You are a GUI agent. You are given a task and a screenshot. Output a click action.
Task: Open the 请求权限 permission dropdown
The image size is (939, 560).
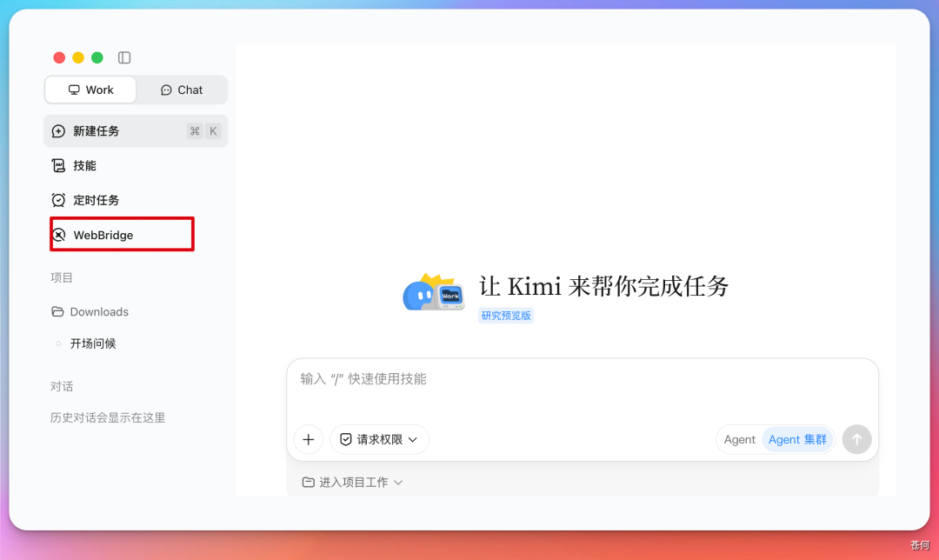(x=379, y=440)
